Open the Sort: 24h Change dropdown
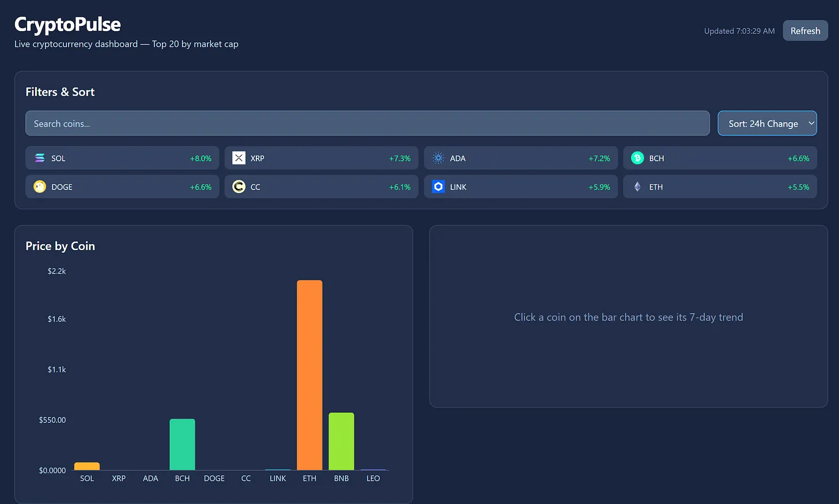Viewport: 839px width, 504px height. coord(767,123)
